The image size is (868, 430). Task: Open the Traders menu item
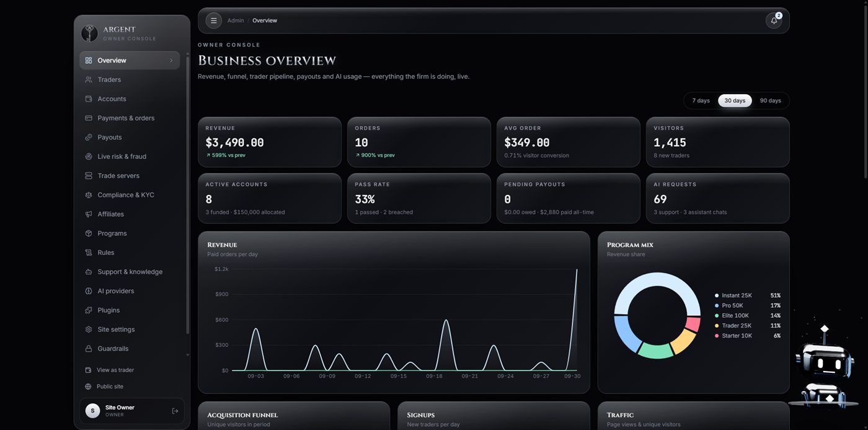(x=130, y=79)
